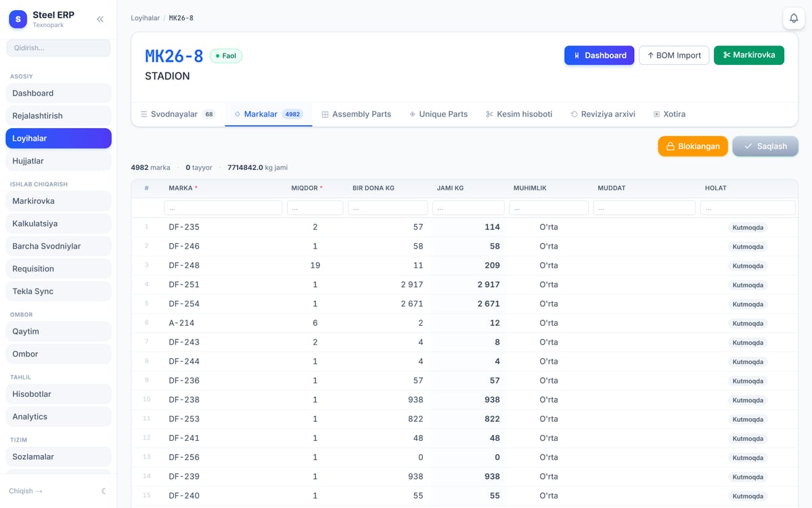Click the HOLAT filter field
This screenshot has height=508, width=812.
click(x=748, y=208)
